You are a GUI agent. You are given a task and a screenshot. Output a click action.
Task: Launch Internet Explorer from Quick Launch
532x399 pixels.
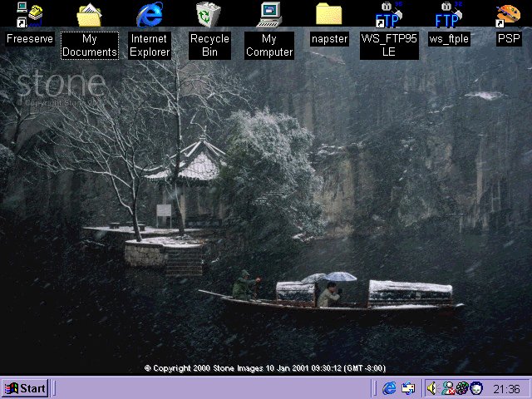[x=389, y=388]
